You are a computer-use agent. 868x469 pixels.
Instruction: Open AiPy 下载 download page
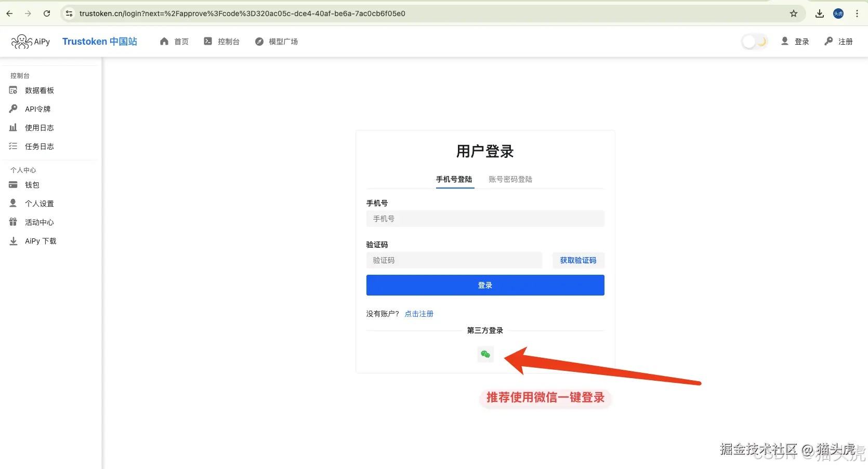tap(40, 240)
